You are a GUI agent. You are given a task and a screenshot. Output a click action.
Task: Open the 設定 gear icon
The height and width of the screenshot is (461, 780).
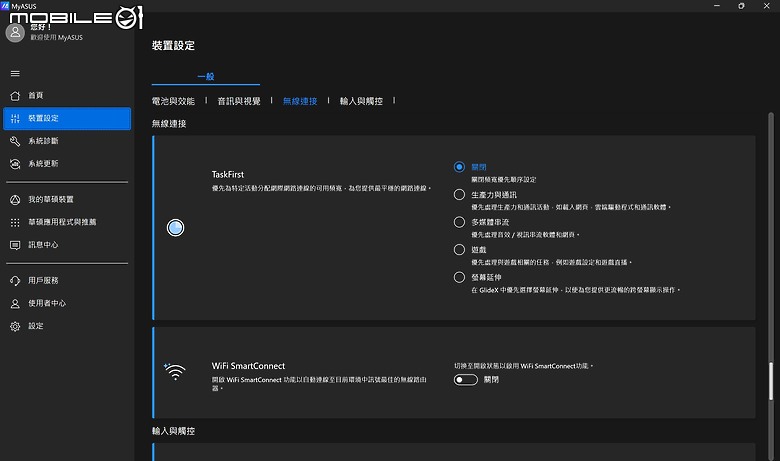click(x=15, y=326)
